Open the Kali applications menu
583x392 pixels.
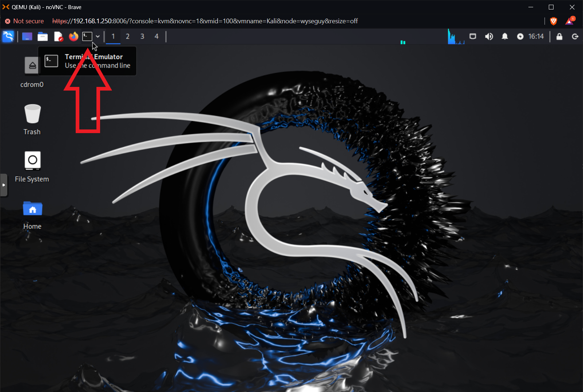click(x=8, y=36)
